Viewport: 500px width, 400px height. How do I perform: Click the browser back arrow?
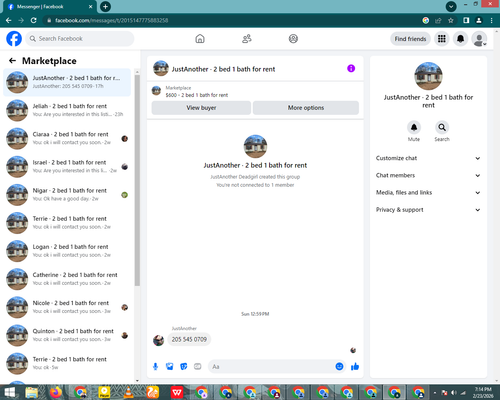tap(8, 20)
